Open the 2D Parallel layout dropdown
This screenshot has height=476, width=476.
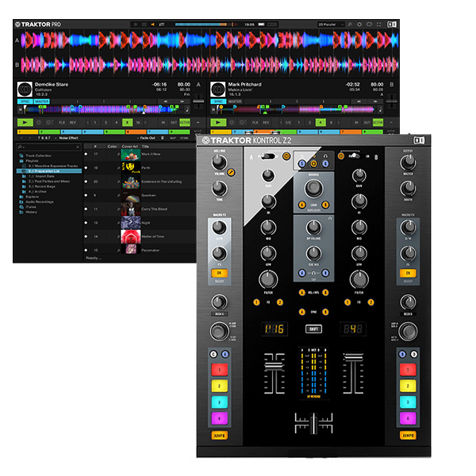point(331,25)
